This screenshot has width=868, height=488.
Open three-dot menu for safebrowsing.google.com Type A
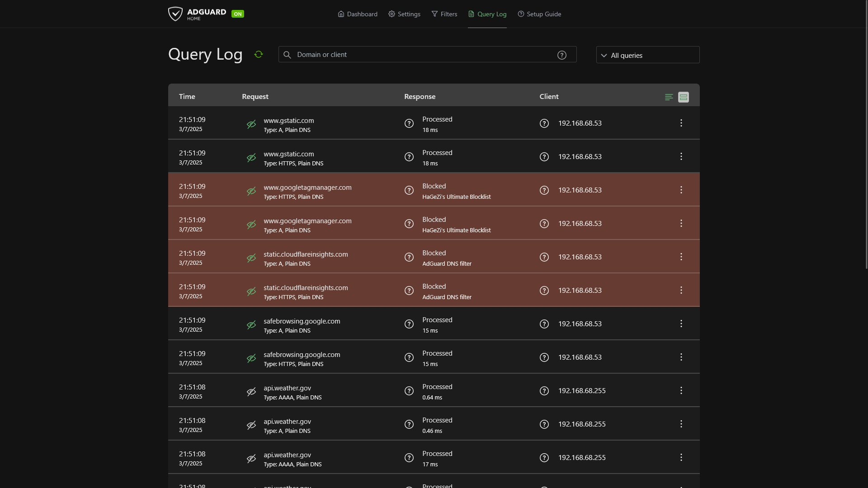tap(681, 324)
